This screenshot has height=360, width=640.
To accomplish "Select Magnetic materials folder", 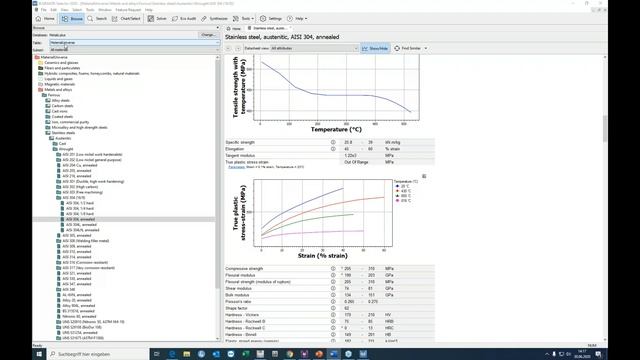I will [x=59, y=84].
